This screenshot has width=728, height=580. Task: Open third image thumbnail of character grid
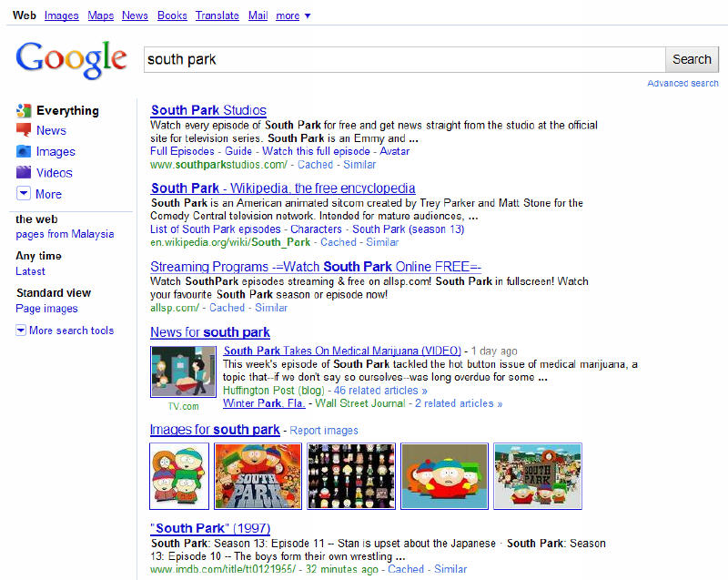point(351,476)
